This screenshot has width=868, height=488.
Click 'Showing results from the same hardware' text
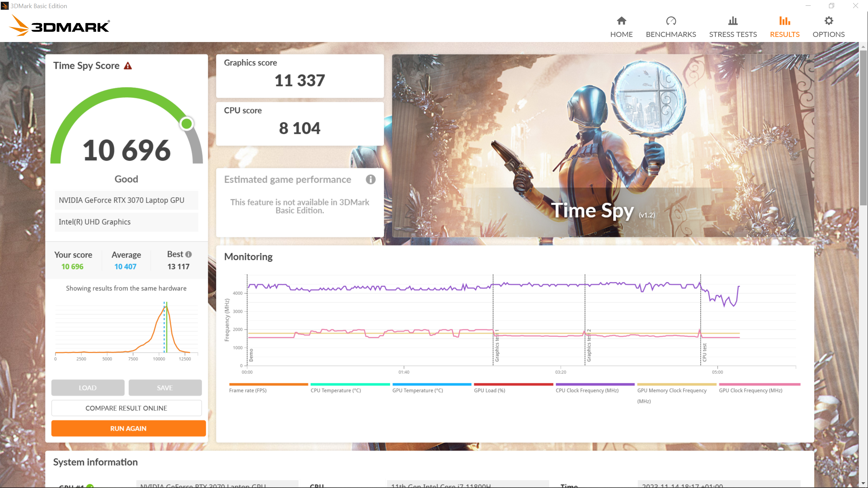(x=126, y=288)
